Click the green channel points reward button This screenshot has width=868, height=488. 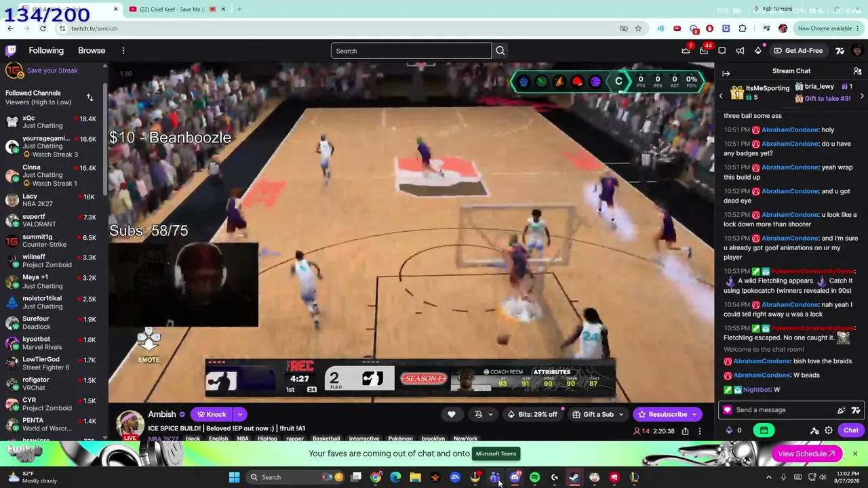(x=764, y=430)
